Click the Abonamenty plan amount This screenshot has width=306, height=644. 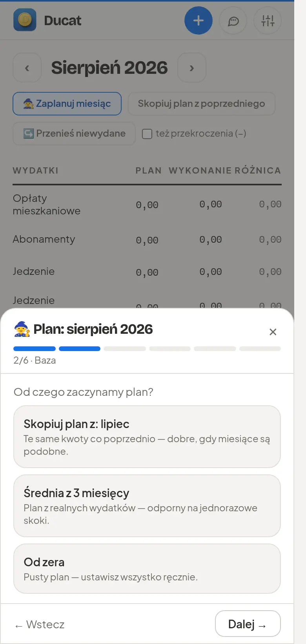click(147, 240)
